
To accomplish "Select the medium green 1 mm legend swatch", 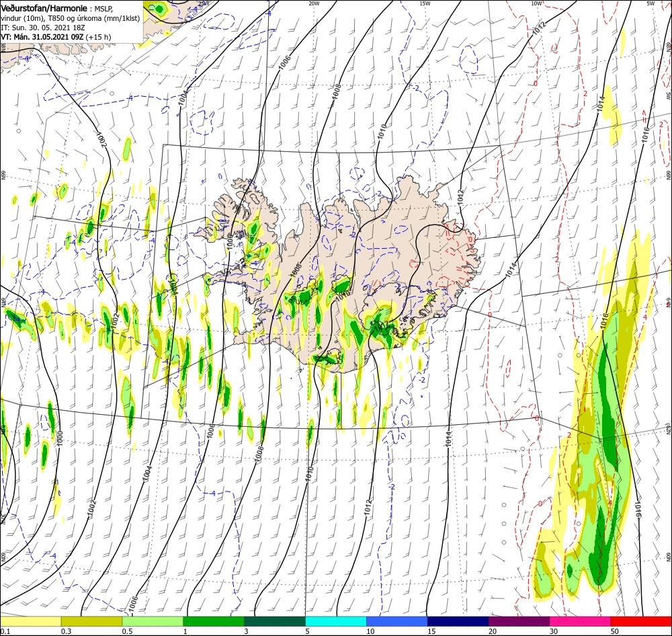I will coord(214,621).
